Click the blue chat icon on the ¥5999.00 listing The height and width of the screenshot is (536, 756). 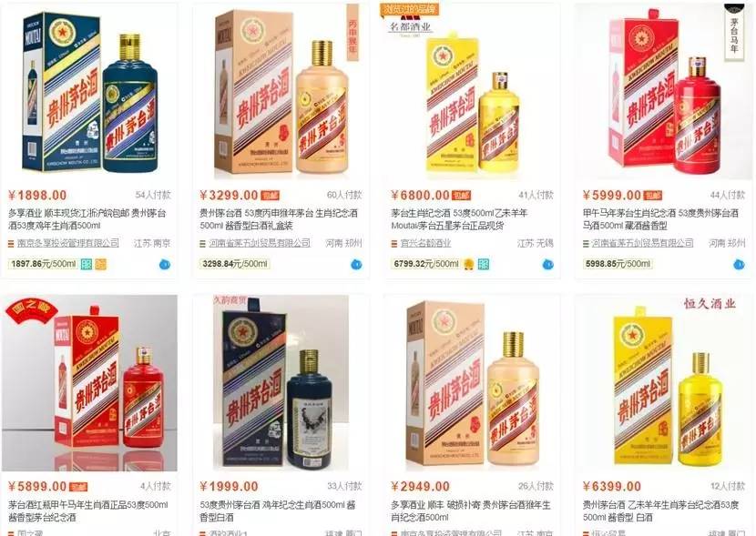click(739, 265)
